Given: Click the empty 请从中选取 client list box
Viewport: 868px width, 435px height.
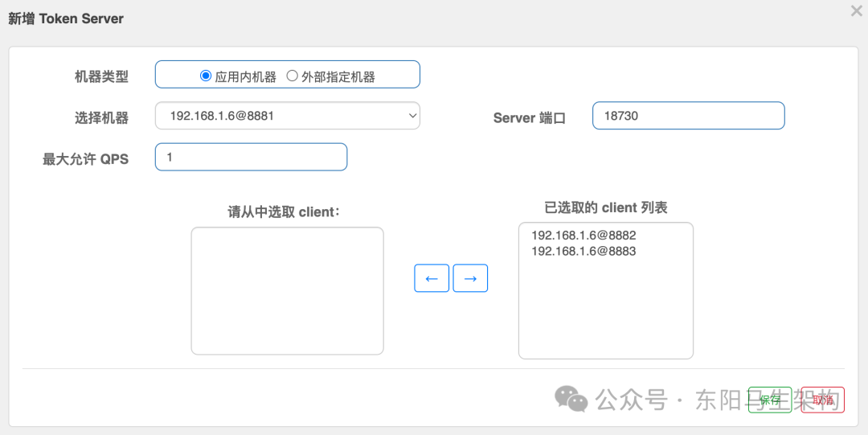Looking at the screenshot, I should [287, 291].
